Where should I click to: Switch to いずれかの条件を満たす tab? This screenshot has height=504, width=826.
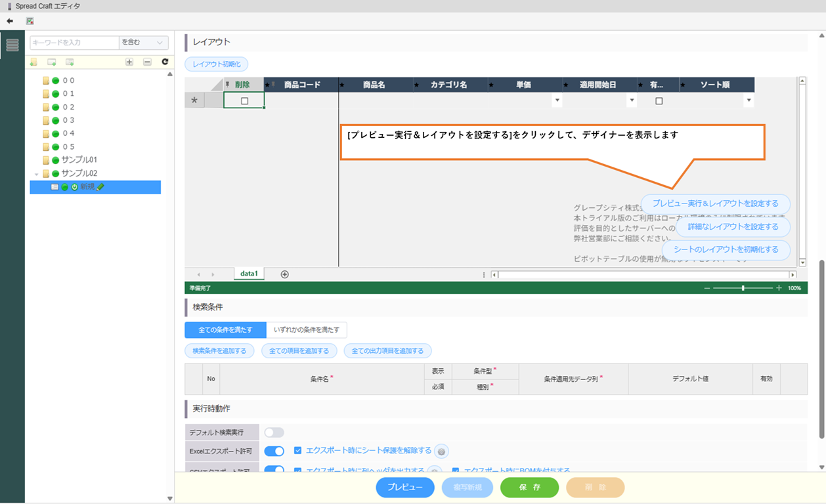click(x=306, y=329)
